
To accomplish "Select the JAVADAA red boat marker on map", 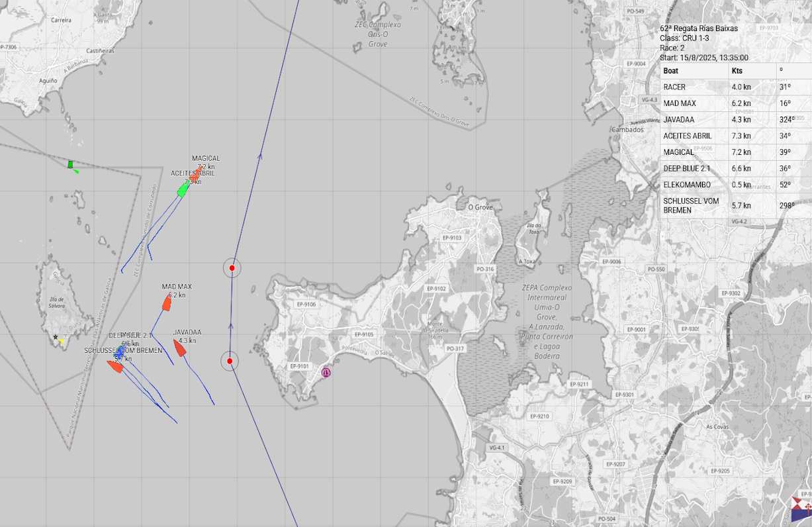I will (179, 348).
